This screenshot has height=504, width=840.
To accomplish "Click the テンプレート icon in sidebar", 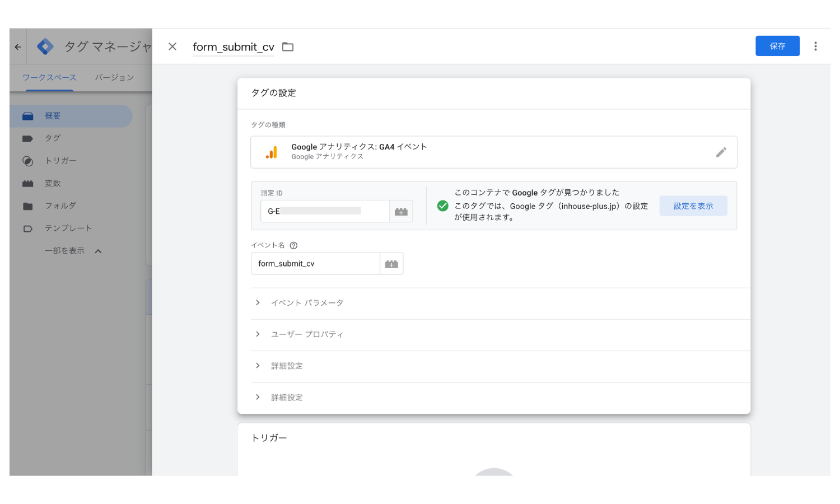I will [27, 228].
